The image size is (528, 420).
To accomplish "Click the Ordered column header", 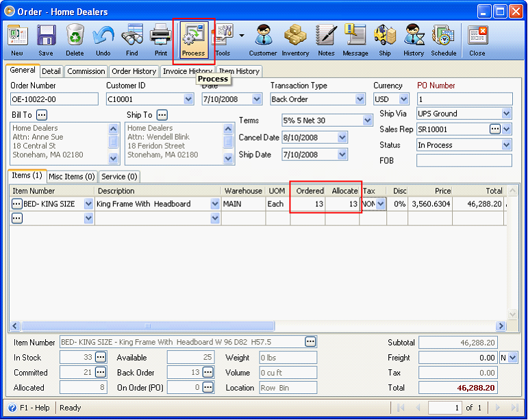I will 307,190.
